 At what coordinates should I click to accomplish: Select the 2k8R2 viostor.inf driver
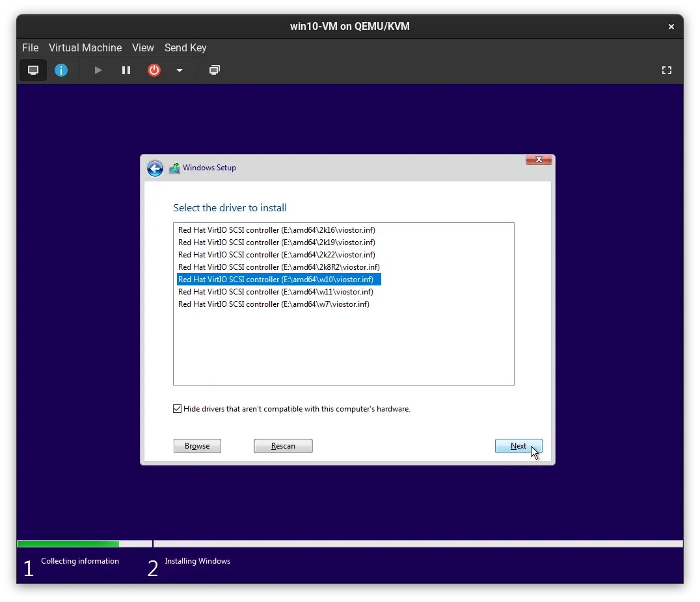279,267
